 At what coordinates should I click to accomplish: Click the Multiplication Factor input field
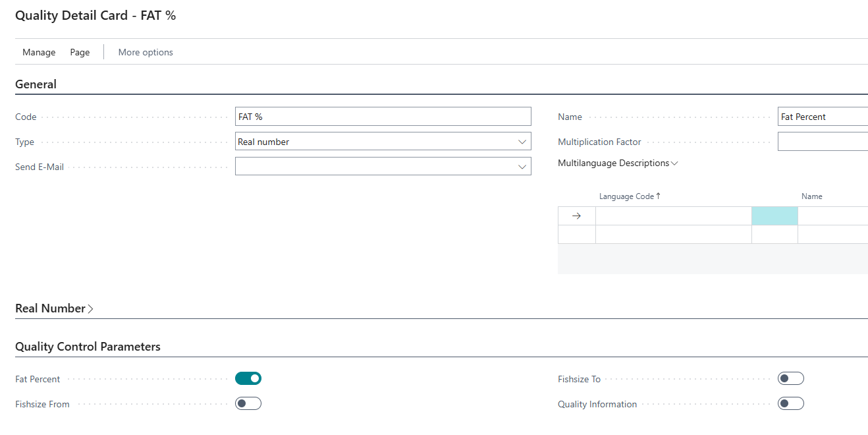(x=822, y=142)
